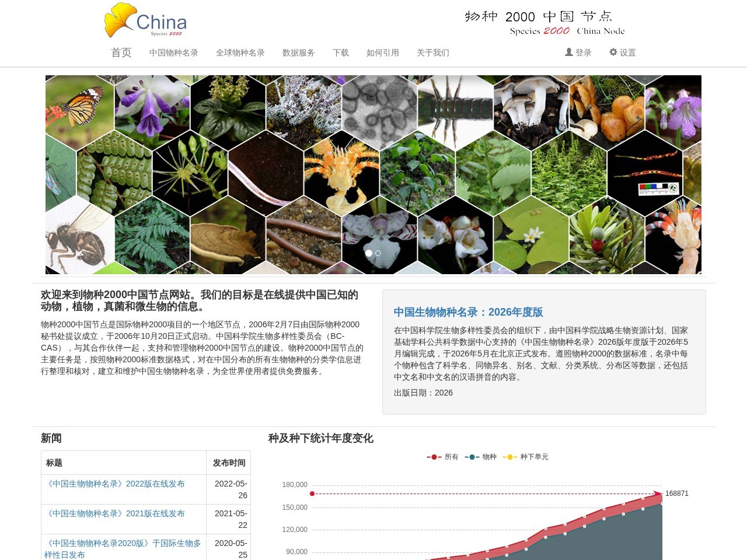Open the 中国物种名录 menu
747x560 pixels.
pos(174,52)
